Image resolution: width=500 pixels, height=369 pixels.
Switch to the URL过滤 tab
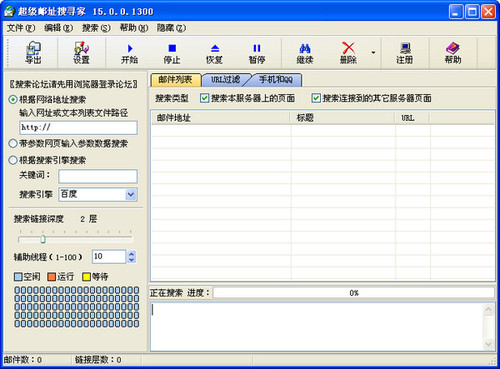click(x=226, y=80)
